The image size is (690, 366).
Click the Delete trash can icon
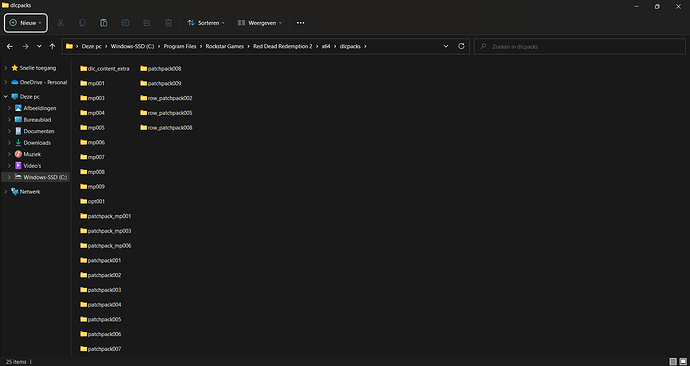pos(168,23)
